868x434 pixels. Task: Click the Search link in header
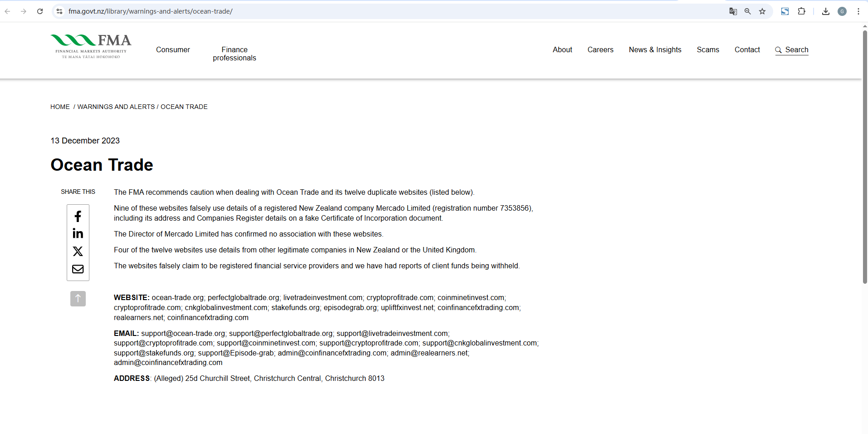pos(792,50)
